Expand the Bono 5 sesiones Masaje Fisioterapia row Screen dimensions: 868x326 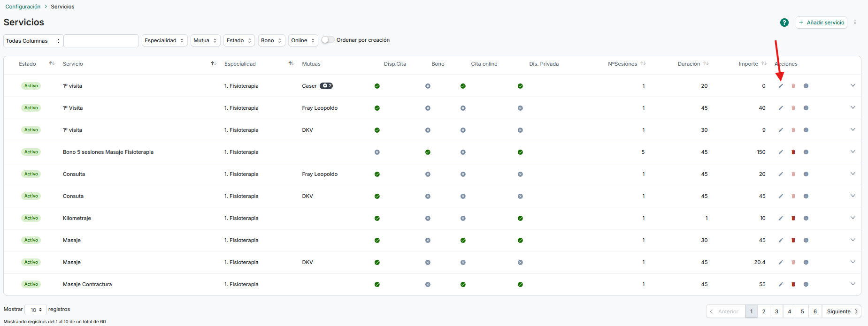click(x=853, y=152)
